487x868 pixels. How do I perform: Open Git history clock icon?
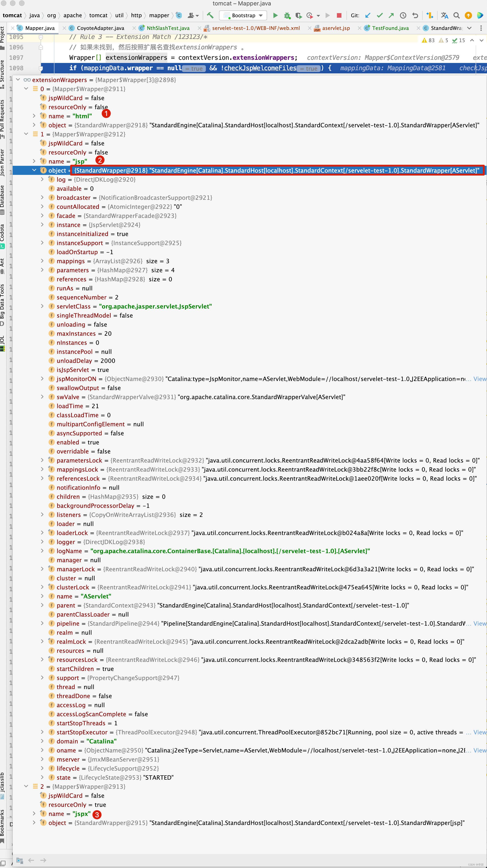click(403, 15)
